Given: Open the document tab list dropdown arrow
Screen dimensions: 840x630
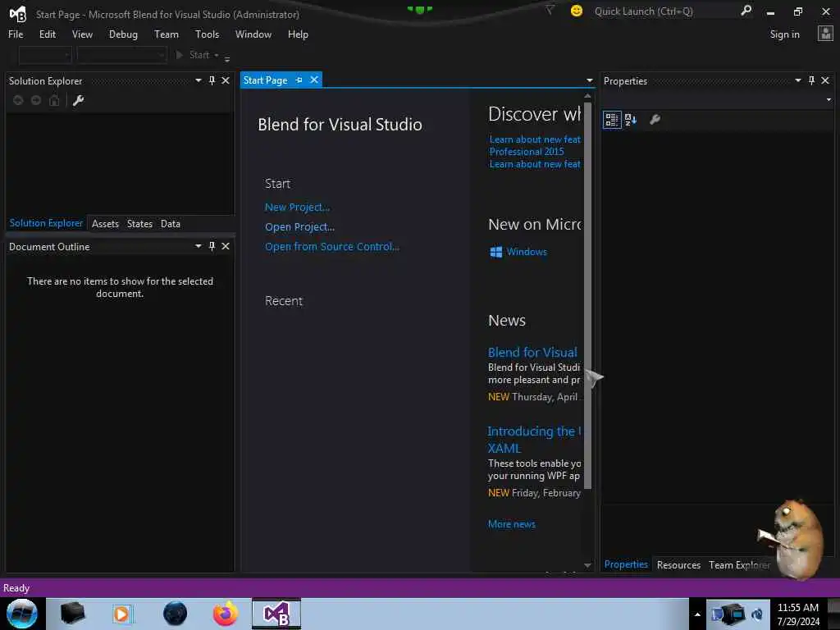Looking at the screenshot, I should click(590, 81).
